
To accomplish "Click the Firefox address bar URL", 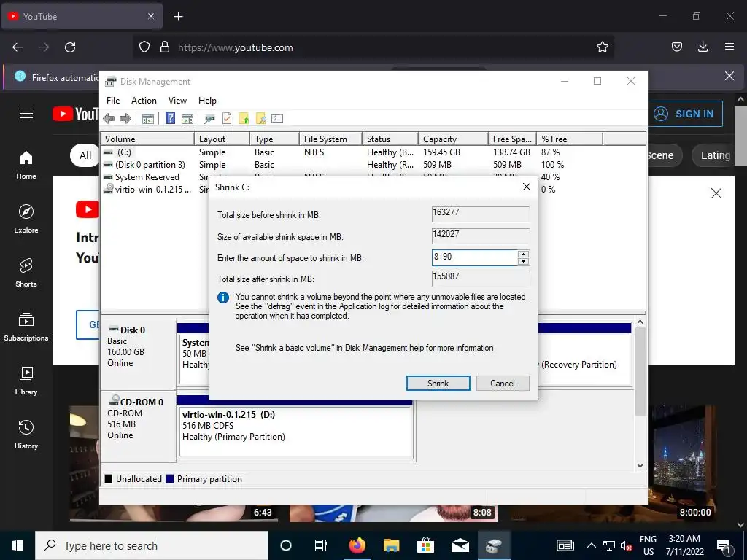I will coord(236,47).
